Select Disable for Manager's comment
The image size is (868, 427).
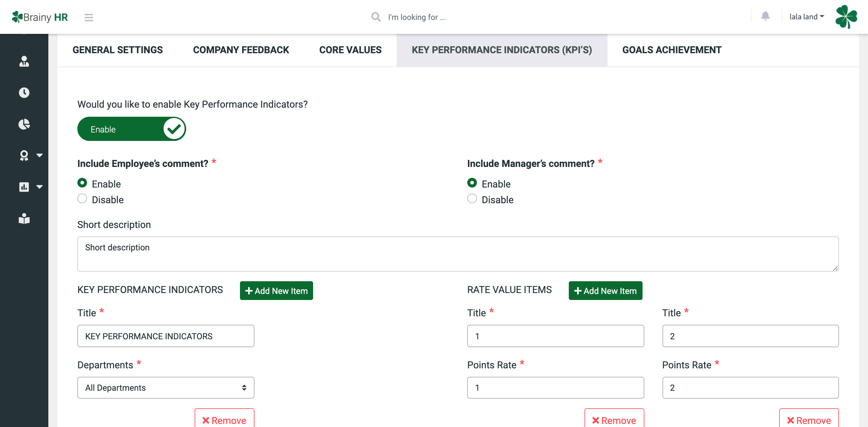(472, 199)
